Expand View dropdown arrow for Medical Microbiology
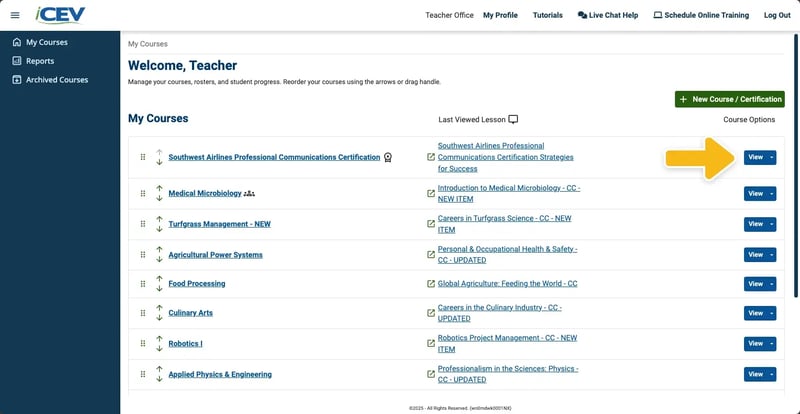 pos(771,193)
